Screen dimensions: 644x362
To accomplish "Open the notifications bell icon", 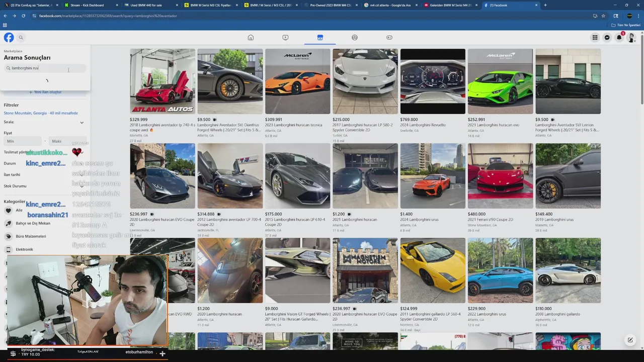I will [x=619, y=37].
